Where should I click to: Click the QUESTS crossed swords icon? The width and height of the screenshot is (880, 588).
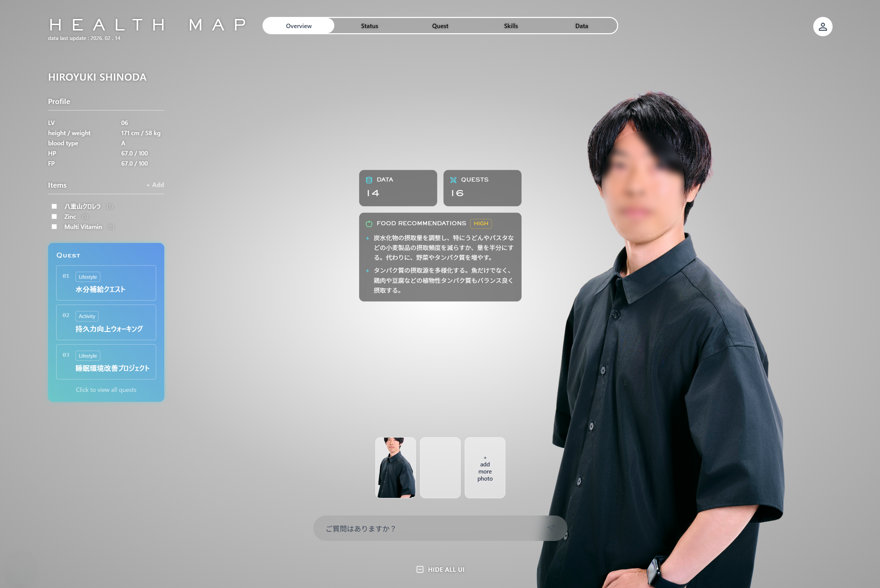(x=453, y=180)
